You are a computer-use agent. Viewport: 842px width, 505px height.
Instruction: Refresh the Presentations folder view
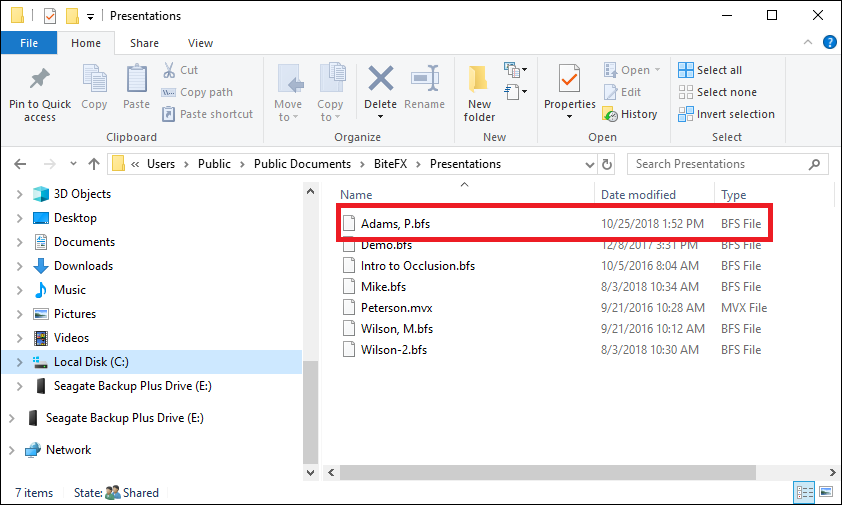click(607, 164)
